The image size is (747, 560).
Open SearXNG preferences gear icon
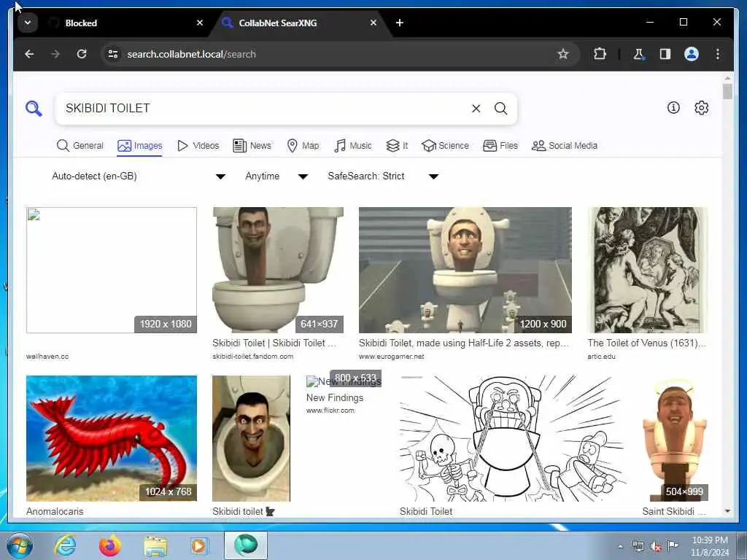[701, 108]
